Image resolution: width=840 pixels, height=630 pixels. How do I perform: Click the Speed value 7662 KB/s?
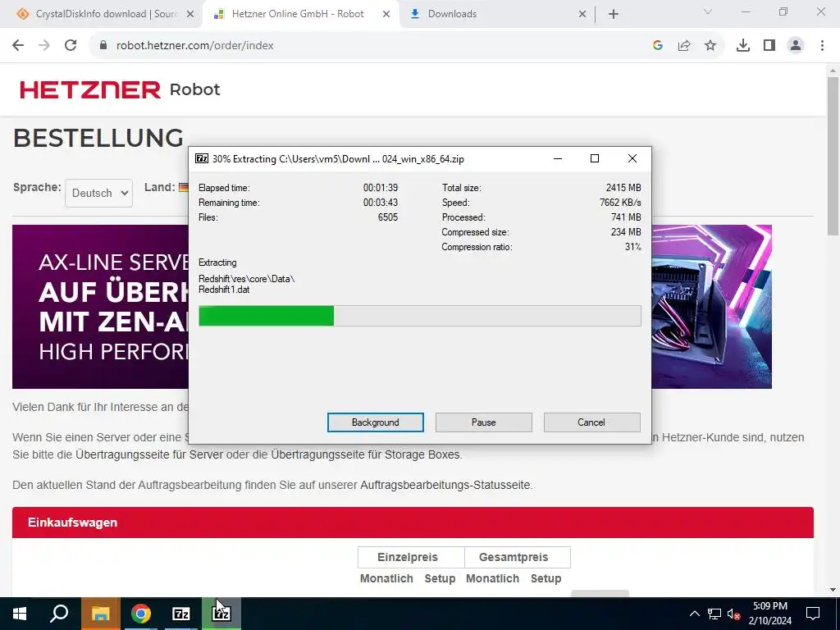[620, 203]
